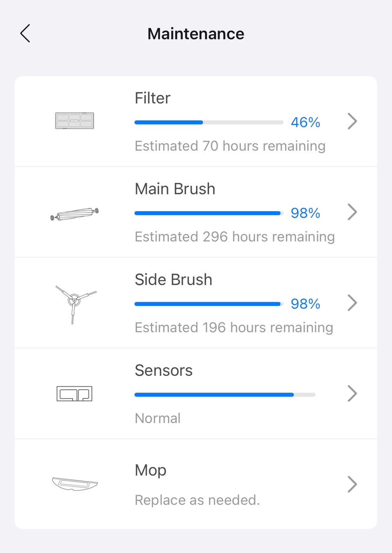Open the Filter title label
The width and height of the screenshot is (392, 553).
[152, 98]
